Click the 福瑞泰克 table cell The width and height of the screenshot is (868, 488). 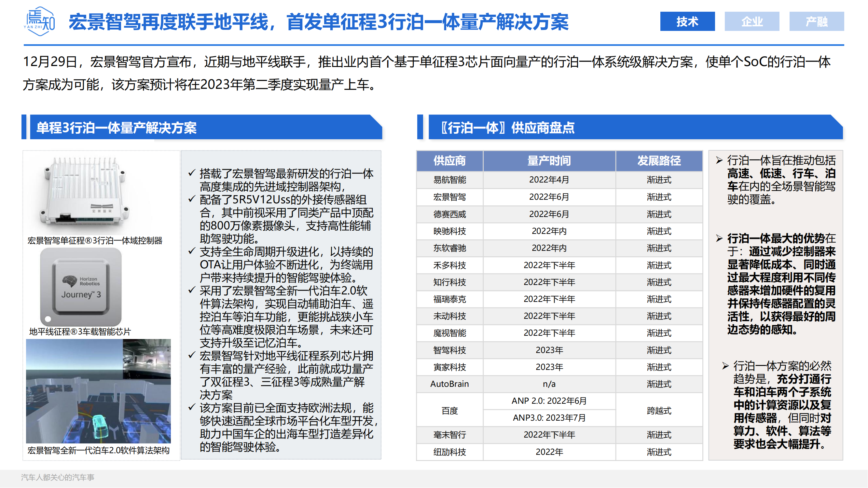(450, 299)
